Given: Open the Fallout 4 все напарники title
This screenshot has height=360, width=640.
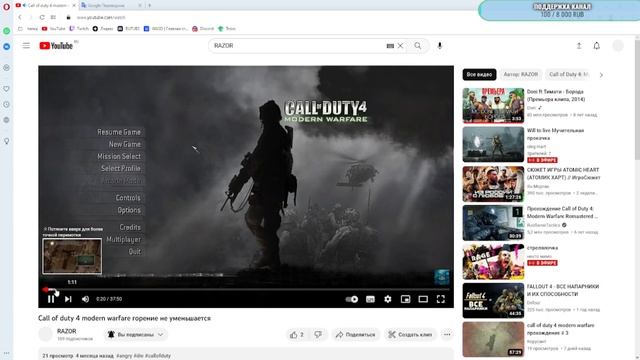Looking at the screenshot, I should [563, 290].
